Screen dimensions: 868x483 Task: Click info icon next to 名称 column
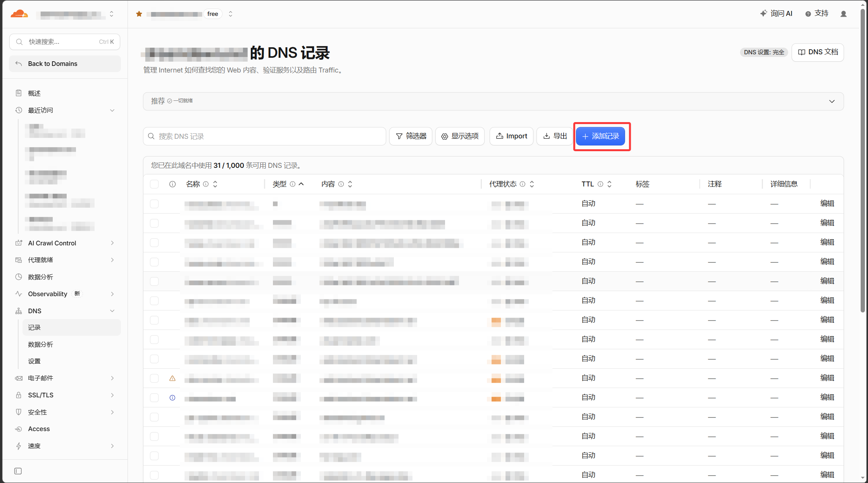[x=206, y=184]
